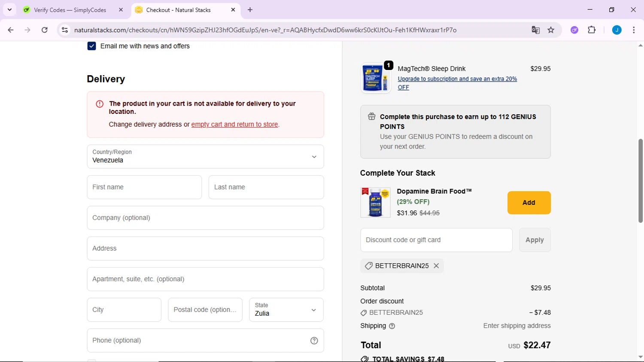
Task: Click the tag icon in BETTERBRAIN25 chip
Action: pyautogui.click(x=368, y=266)
